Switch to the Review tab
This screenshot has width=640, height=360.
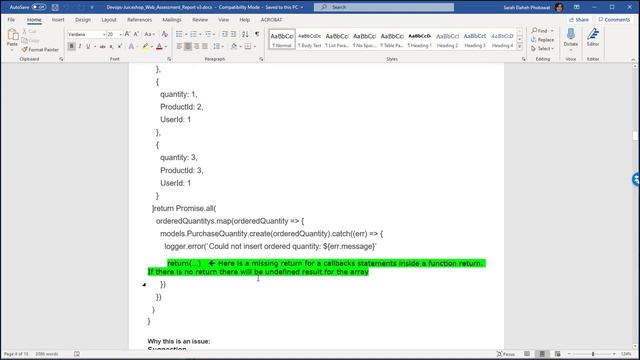[200, 20]
